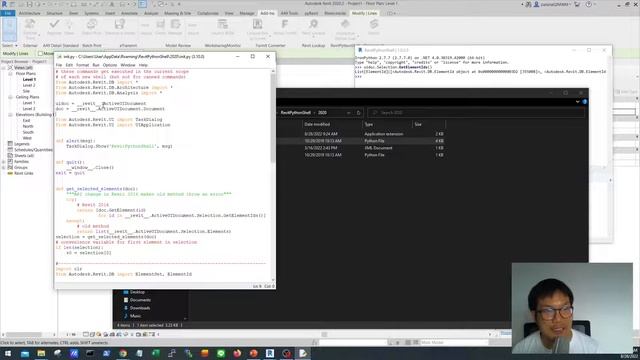Open the Manage ribbon tab
The image size is (640, 360).
click(x=247, y=13)
